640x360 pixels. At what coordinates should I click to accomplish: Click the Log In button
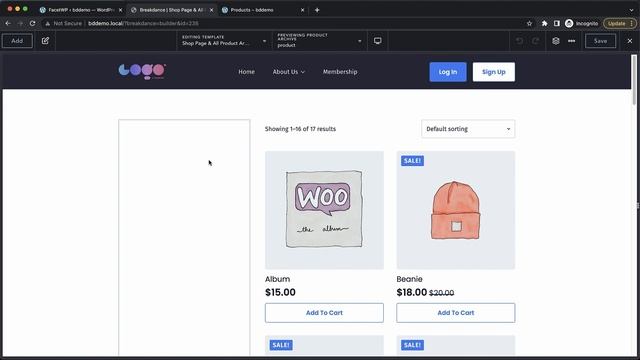click(448, 72)
